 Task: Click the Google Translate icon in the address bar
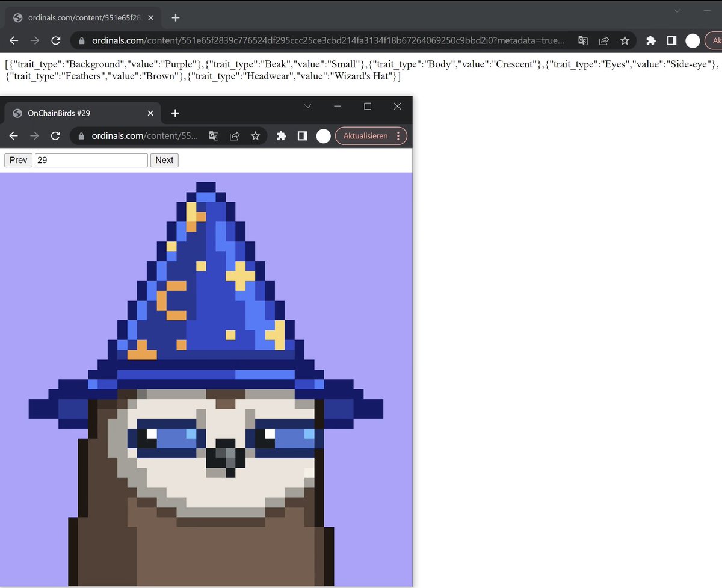(x=582, y=40)
